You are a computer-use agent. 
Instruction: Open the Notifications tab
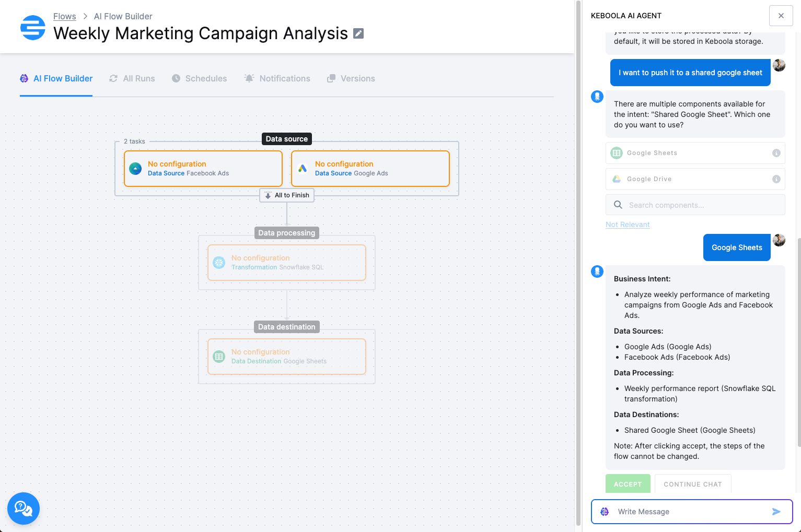coord(277,79)
